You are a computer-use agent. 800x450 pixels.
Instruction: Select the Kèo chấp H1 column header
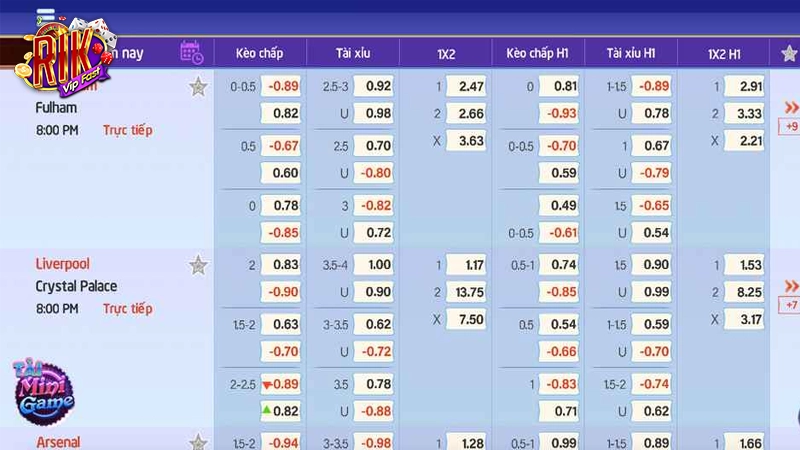coord(537,53)
